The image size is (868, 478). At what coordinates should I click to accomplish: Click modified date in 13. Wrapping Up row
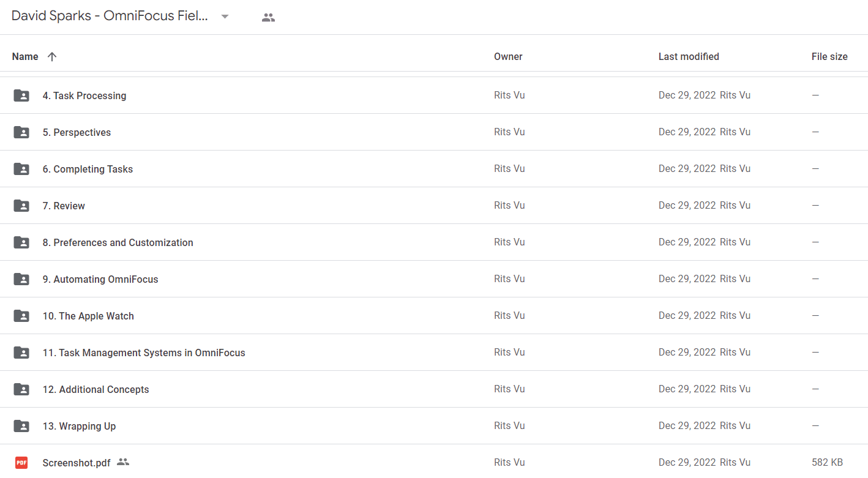tap(687, 425)
